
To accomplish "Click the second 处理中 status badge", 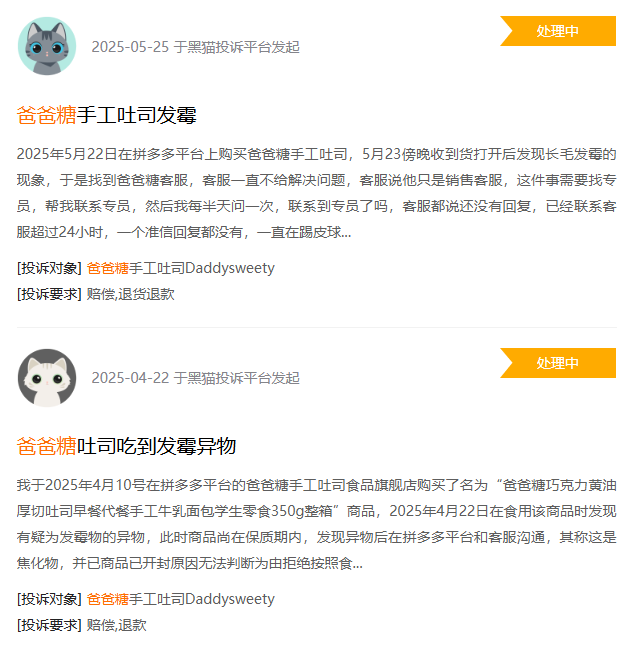I will [558, 363].
